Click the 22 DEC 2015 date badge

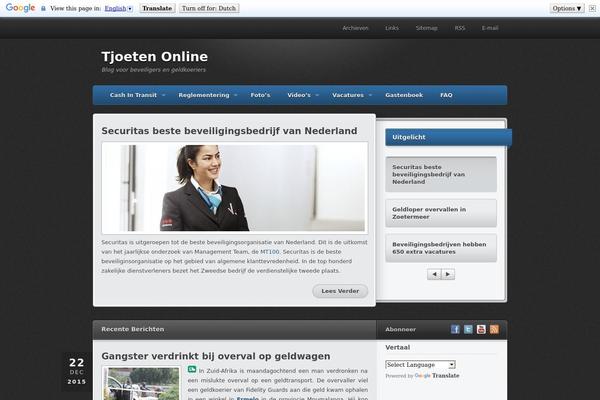coord(77,372)
